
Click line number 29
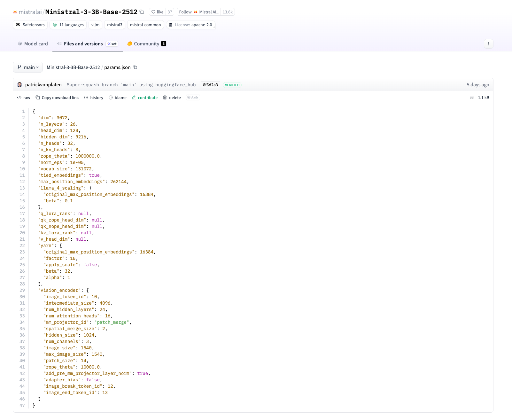(x=22, y=290)
